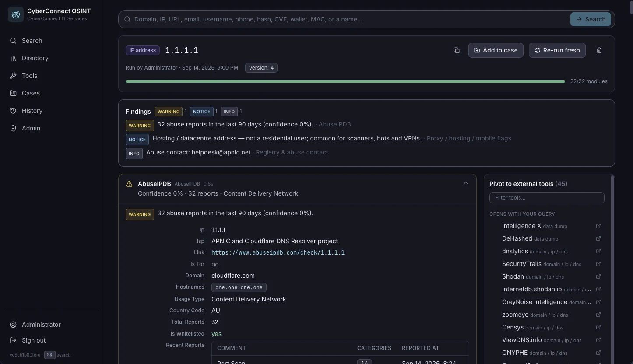Sign out of the account
Screen dimensions: 633x364
point(52,340)
